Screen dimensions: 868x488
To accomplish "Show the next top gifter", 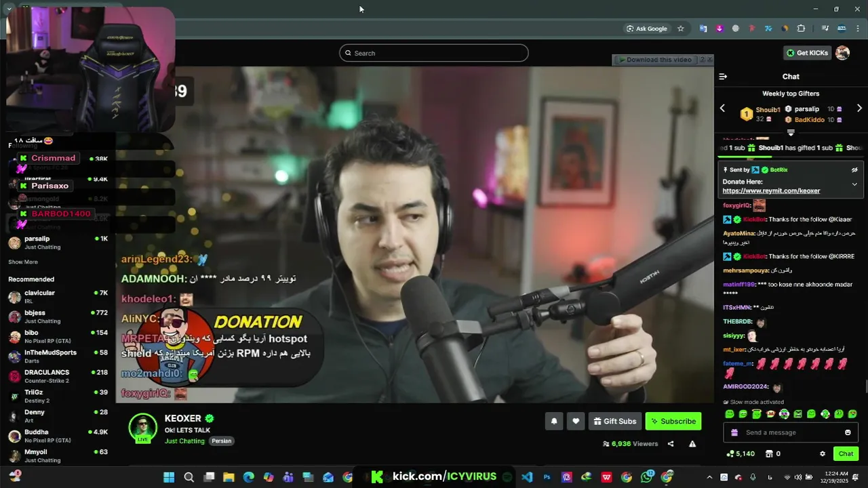I will (x=859, y=108).
